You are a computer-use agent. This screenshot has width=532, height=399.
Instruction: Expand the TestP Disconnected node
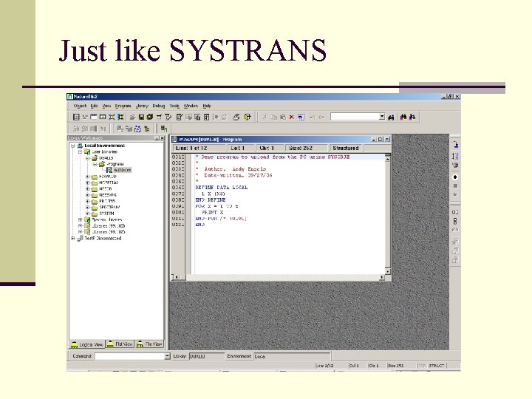[72, 238]
